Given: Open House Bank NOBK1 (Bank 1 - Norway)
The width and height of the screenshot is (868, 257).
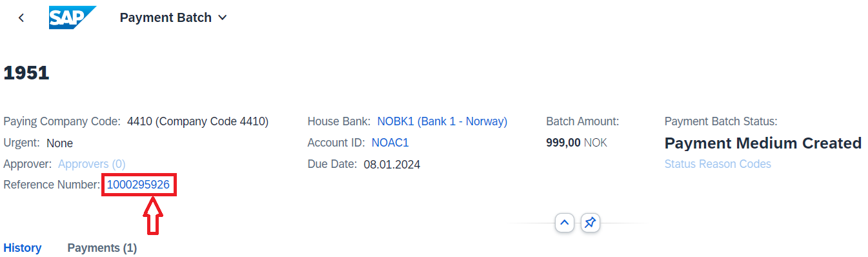Looking at the screenshot, I should (442, 121).
